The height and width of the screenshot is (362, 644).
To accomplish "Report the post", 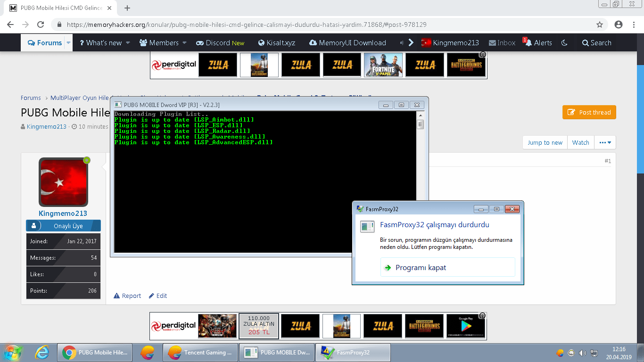I will [127, 296].
